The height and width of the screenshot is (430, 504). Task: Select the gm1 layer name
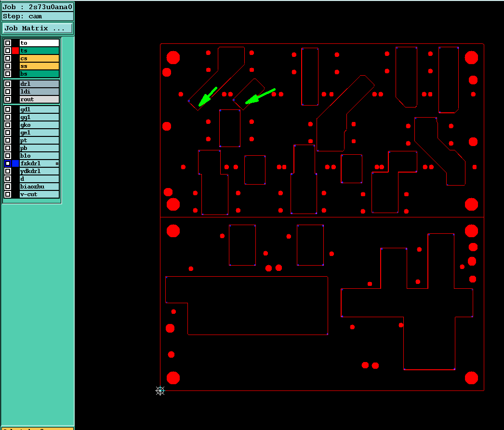click(x=40, y=133)
